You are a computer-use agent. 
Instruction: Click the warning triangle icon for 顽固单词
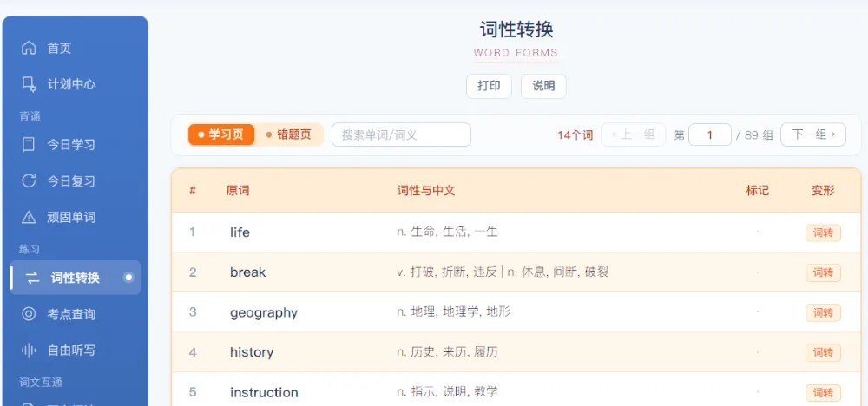(29, 217)
